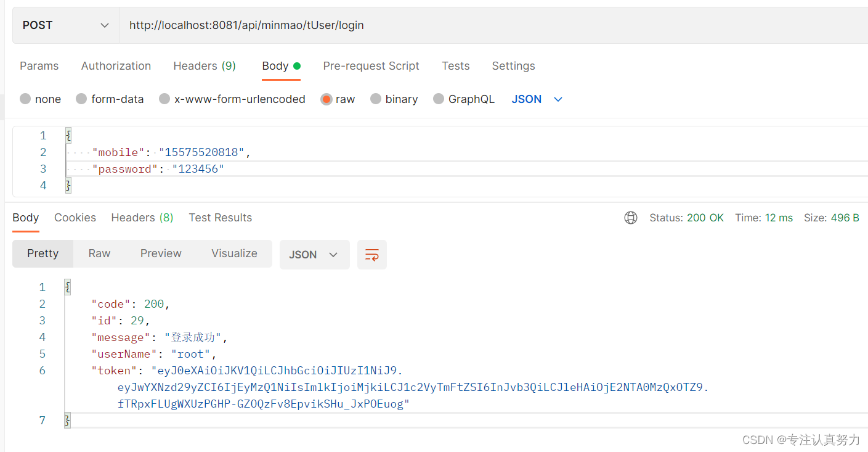Click the "userName" key in the response
868x452 pixels.
pyautogui.click(x=124, y=354)
